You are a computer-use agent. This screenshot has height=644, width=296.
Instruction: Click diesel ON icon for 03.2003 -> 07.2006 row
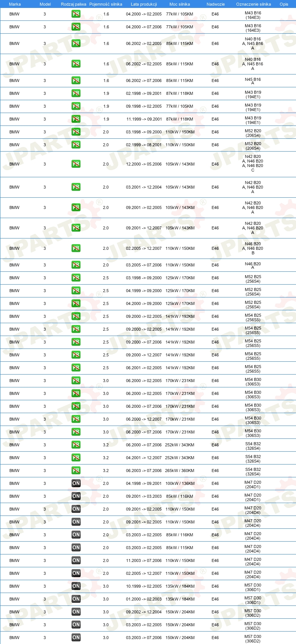[76, 638]
